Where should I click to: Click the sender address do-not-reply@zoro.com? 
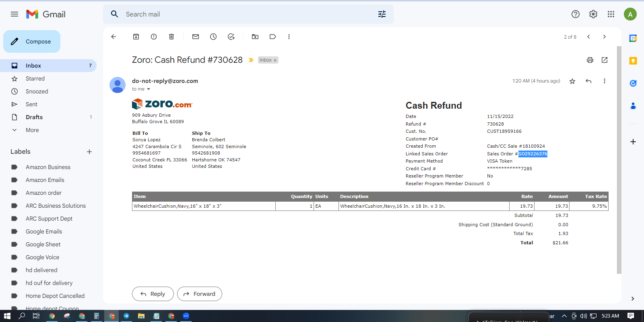point(165,81)
